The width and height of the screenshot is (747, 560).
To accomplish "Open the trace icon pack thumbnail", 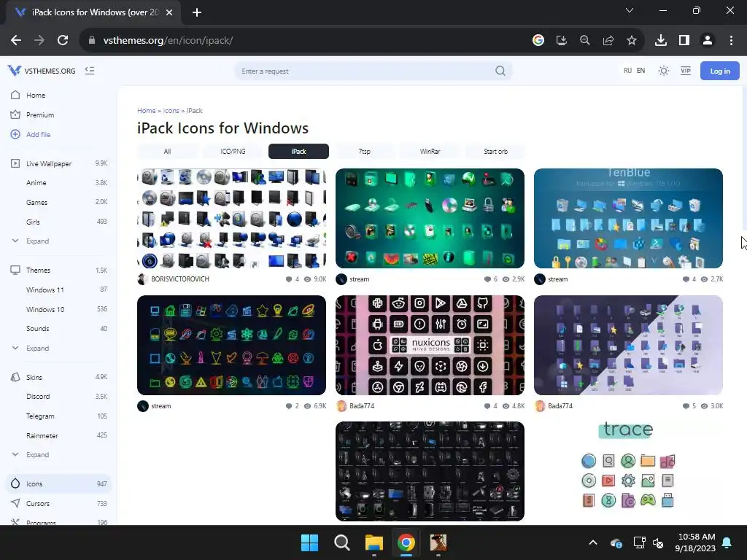I will pos(628,472).
